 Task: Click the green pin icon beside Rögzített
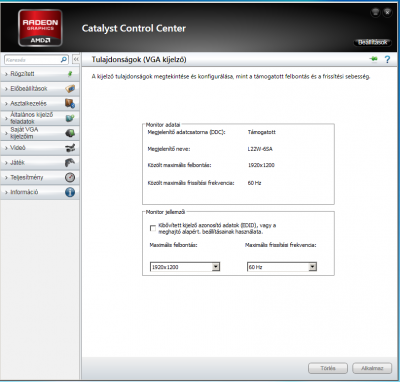[70, 74]
